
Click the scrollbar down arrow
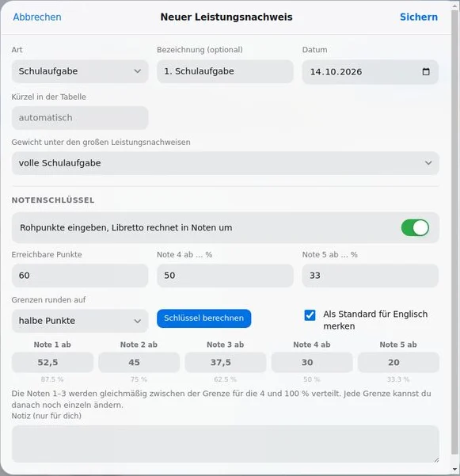point(454,470)
